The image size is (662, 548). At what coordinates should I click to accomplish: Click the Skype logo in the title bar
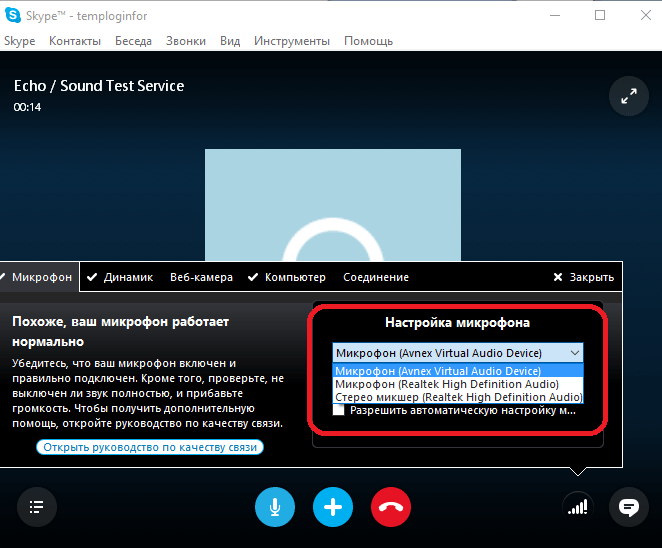pos(13,15)
